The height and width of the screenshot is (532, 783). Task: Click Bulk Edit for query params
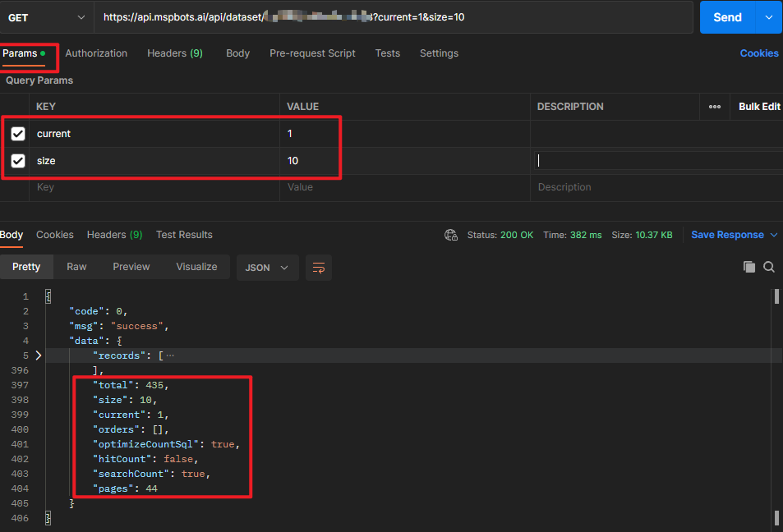(x=758, y=107)
